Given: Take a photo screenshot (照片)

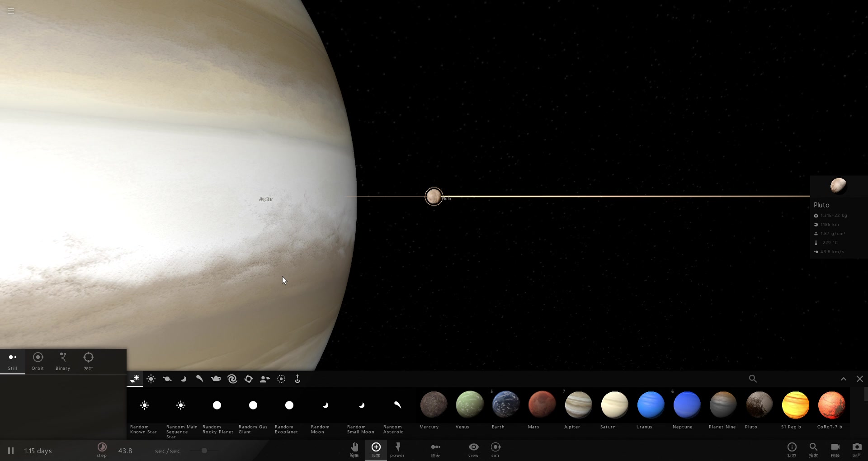Looking at the screenshot, I should click(857, 450).
